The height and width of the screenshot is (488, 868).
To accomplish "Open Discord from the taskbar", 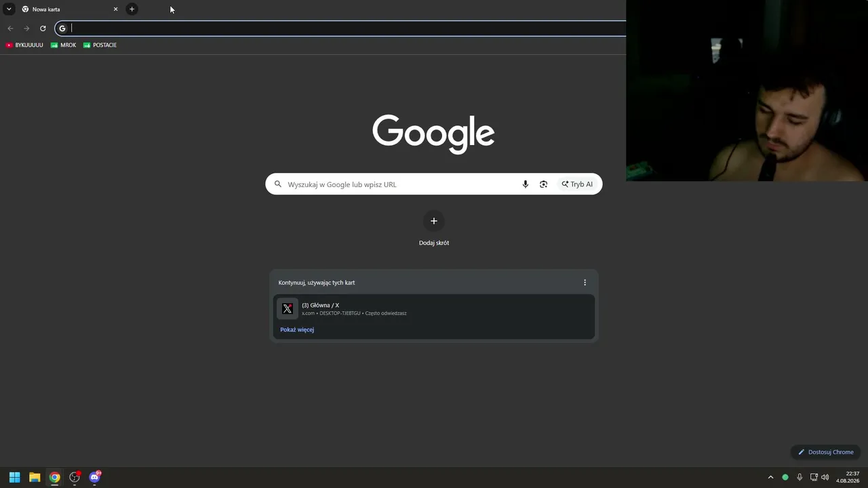I will coord(95,477).
